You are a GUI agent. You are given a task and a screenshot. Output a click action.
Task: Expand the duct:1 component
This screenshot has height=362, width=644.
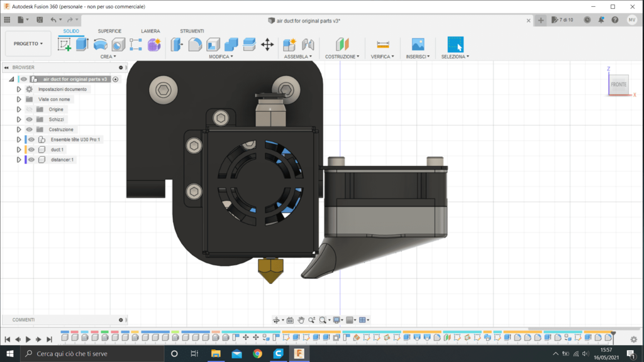19,150
